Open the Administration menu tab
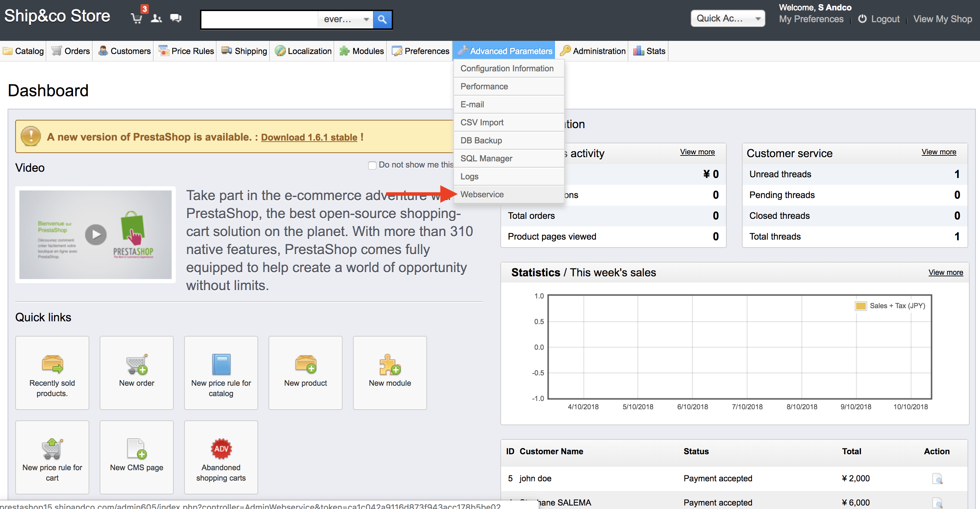The height and width of the screenshot is (509, 980). tap(593, 51)
